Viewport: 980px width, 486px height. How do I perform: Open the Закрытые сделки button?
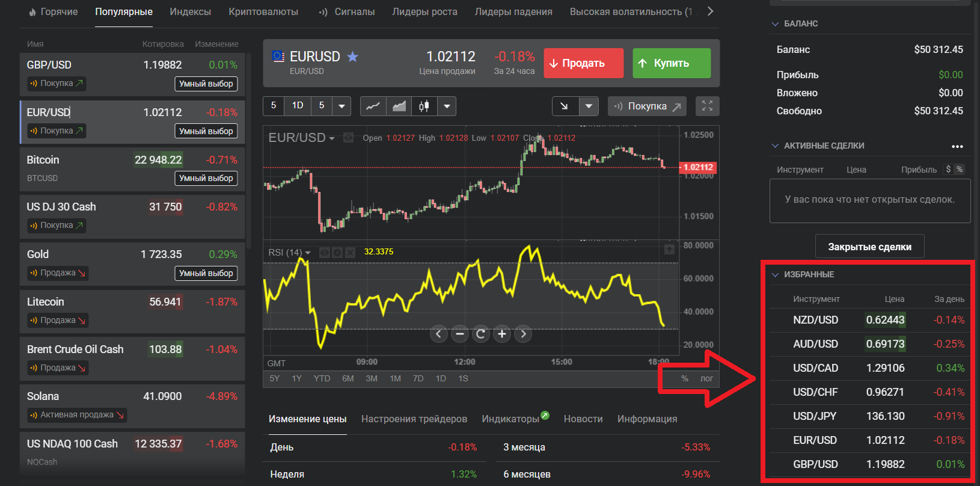(869, 247)
